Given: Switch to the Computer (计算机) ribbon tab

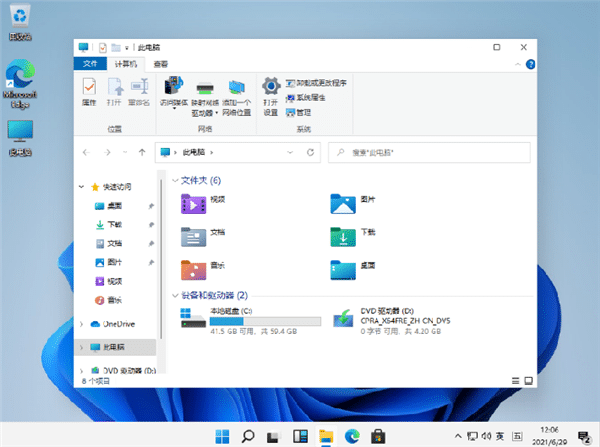Looking at the screenshot, I should click(126, 64).
